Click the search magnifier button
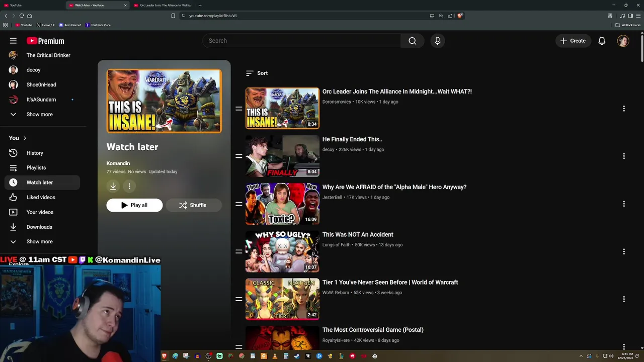The image size is (644, 362). coord(413,41)
